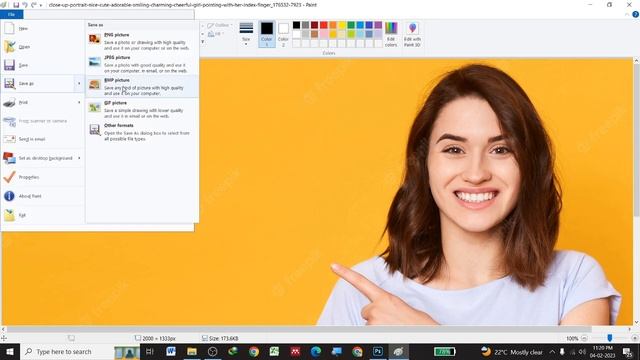This screenshot has width=640, height=360.
Task: Click the zoom out minus button
Action: point(584,338)
